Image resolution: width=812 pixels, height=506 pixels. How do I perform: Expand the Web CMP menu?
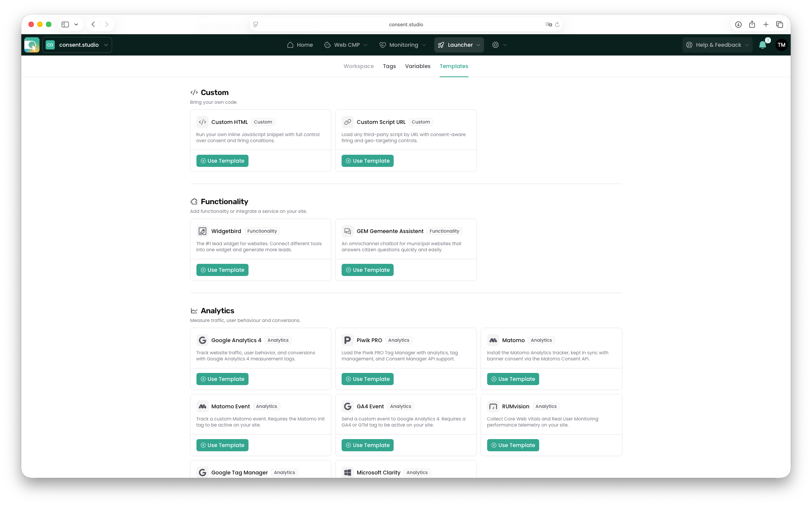pyautogui.click(x=346, y=45)
